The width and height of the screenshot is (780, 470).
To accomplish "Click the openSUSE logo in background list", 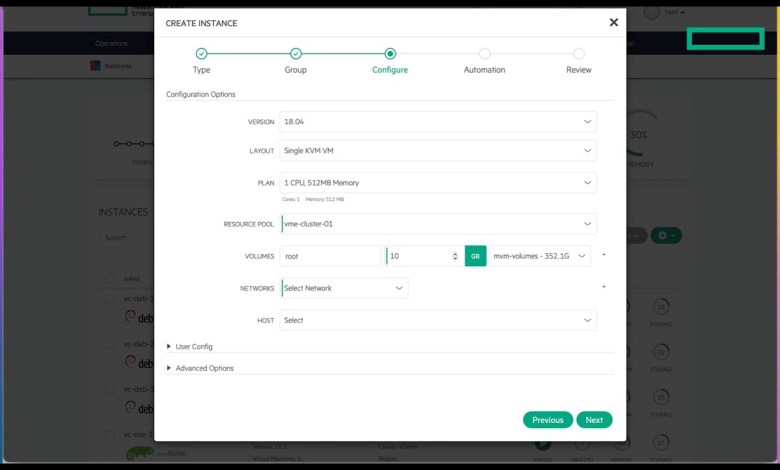I will point(156,453).
